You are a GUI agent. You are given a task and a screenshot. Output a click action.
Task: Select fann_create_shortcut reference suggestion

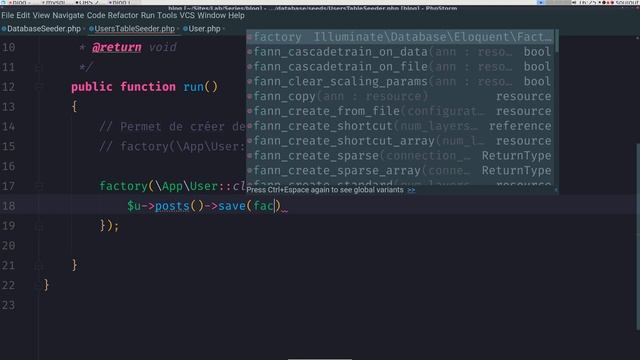tap(400, 126)
